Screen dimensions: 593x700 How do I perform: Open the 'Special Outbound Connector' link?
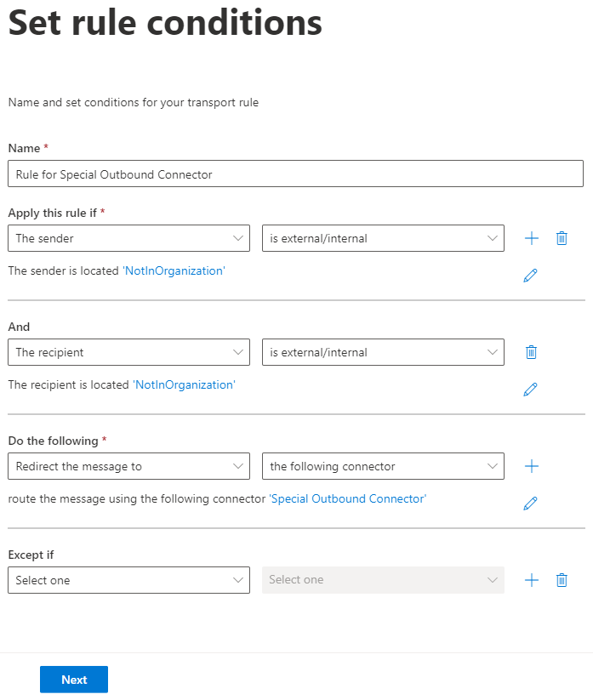pyautogui.click(x=347, y=499)
